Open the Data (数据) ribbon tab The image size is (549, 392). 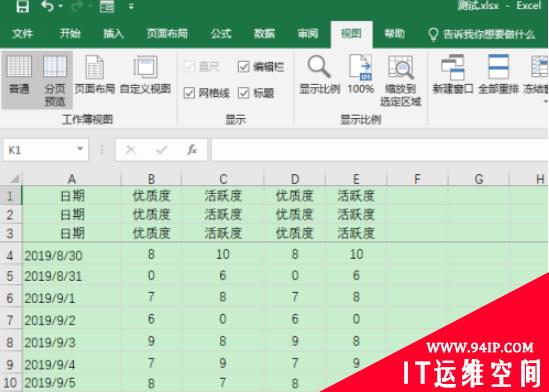[x=264, y=34]
